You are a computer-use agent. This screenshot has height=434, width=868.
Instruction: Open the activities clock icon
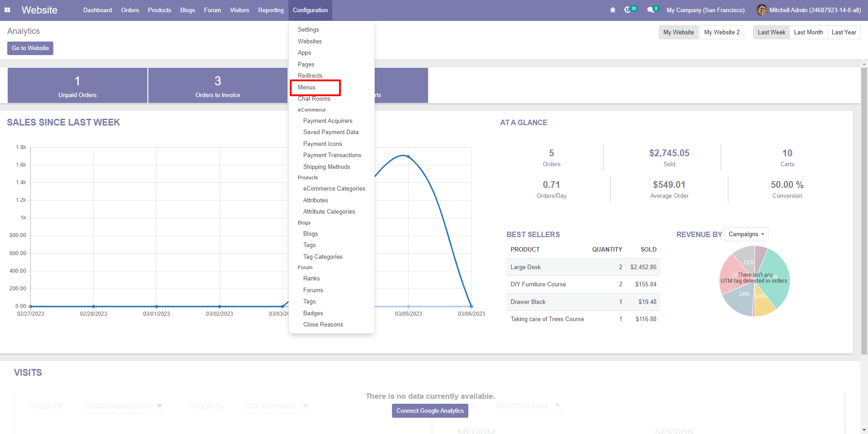pos(627,10)
